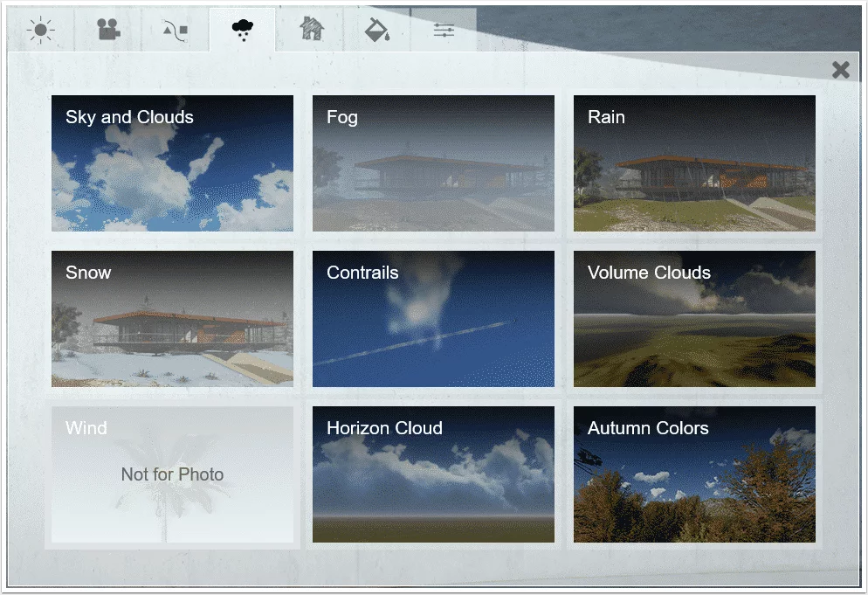Select the Volume Clouds effect
The width and height of the screenshot is (868, 595).
click(694, 319)
